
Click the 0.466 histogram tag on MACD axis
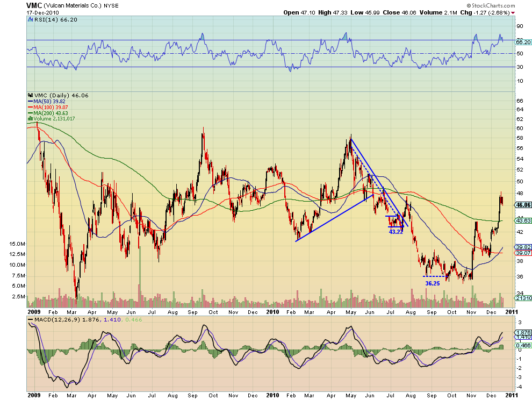click(x=523, y=345)
